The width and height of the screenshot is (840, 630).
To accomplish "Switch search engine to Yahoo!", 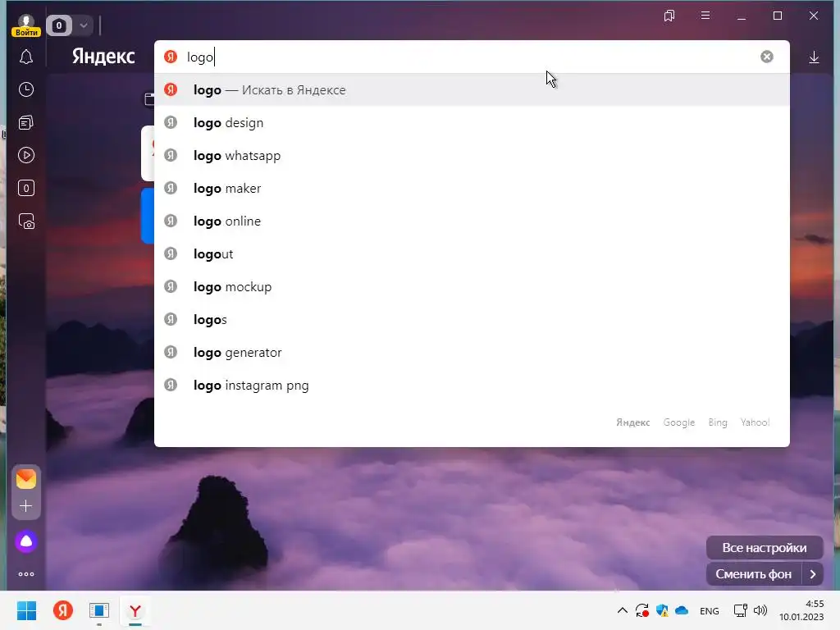I will 755,422.
